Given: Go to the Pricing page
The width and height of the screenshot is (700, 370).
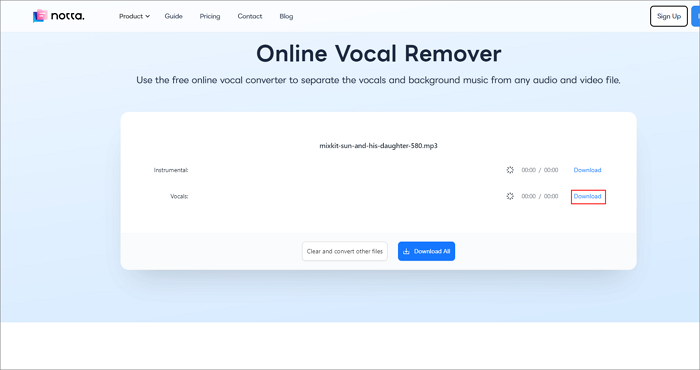Looking at the screenshot, I should pos(210,16).
